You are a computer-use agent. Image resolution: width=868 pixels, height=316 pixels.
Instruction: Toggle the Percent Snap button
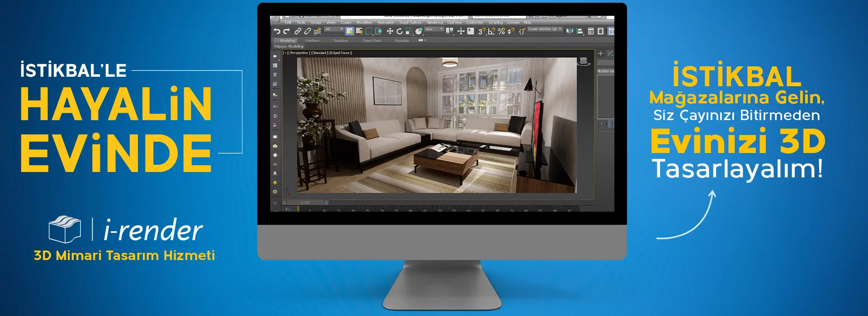tap(501, 31)
